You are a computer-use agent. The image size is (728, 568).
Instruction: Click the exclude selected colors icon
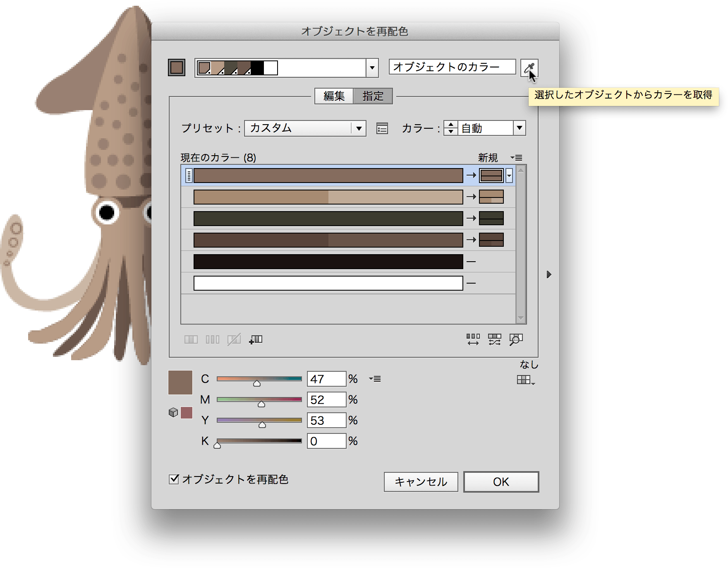coord(234,340)
